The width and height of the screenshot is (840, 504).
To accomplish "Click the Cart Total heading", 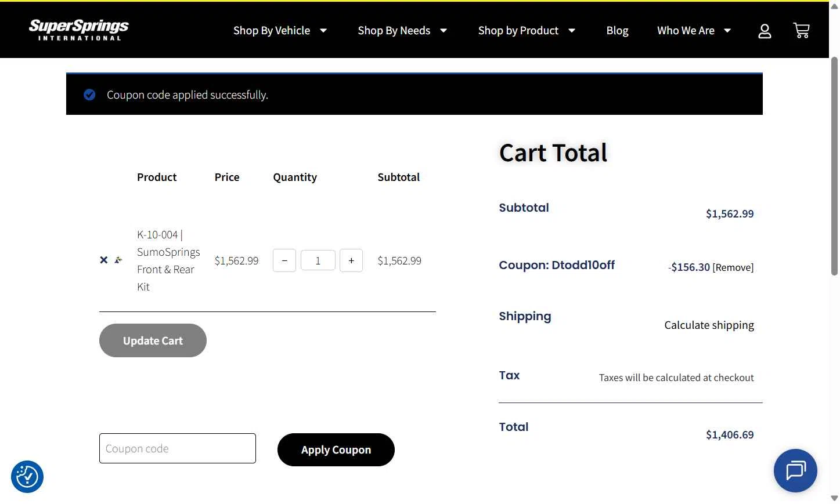I will click(x=553, y=153).
